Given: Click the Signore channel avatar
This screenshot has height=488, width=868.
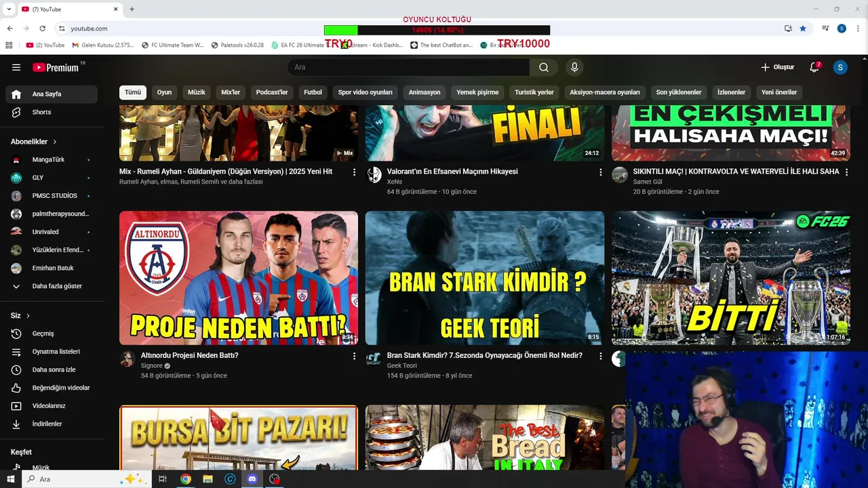Looking at the screenshot, I should [x=127, y=359].
